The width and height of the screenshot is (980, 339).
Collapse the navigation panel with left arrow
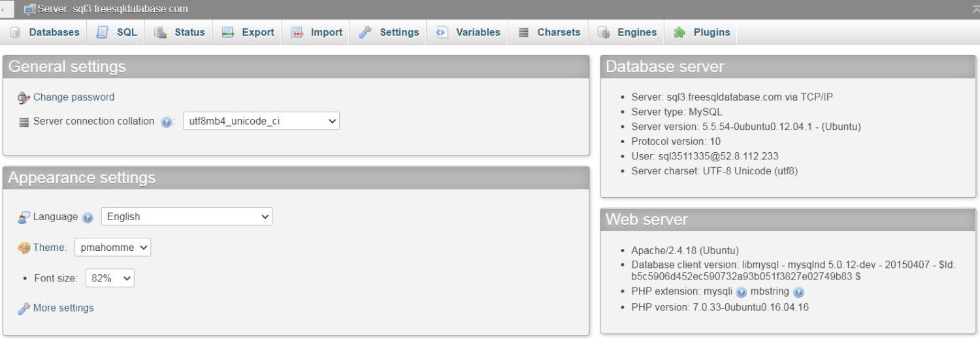(x=7, y=9)
